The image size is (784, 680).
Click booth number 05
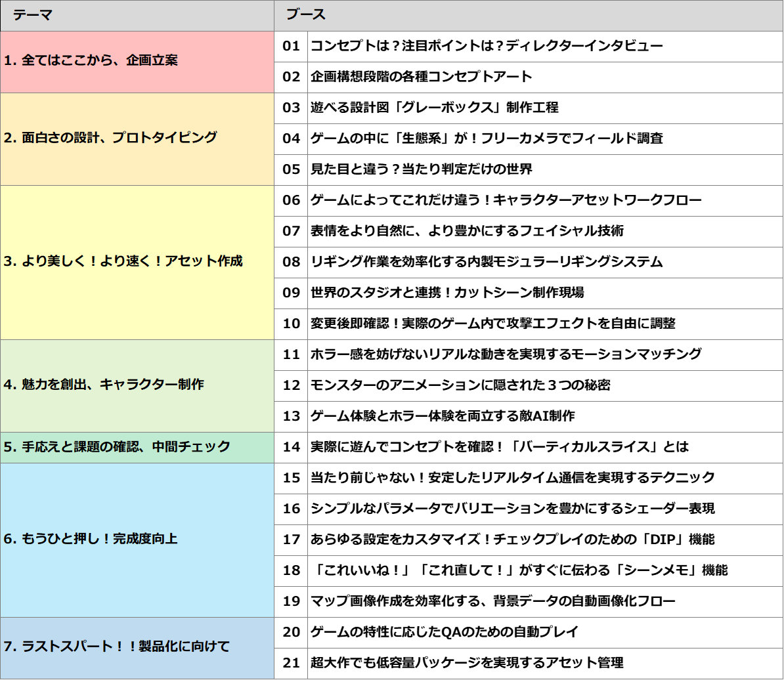[x=291, y=170]
